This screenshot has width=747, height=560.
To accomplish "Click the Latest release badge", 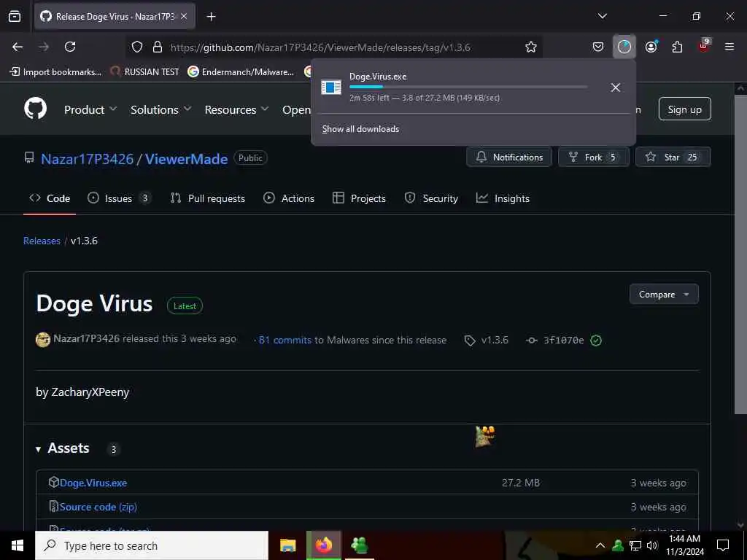I will pos(185,306).
